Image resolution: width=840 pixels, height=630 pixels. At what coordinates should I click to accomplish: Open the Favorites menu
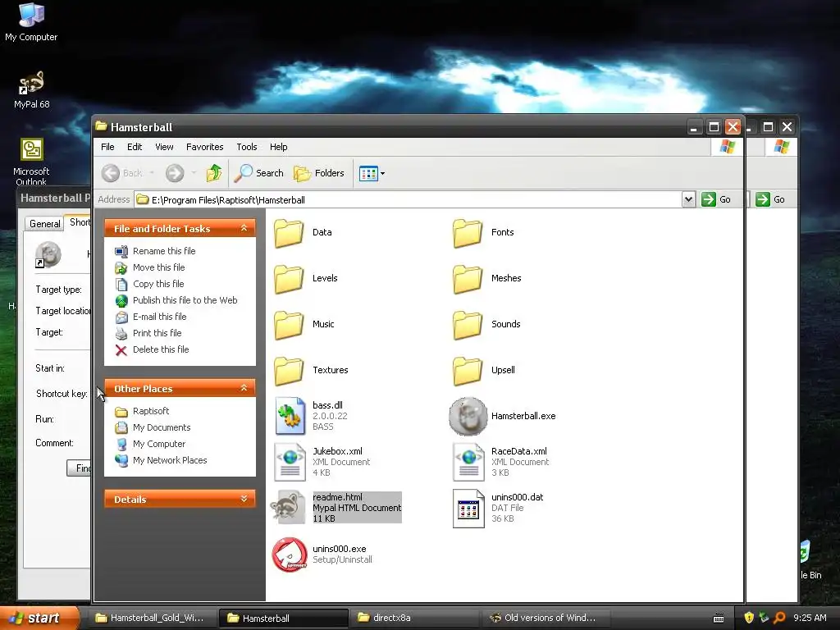click(x=204, y=147)
